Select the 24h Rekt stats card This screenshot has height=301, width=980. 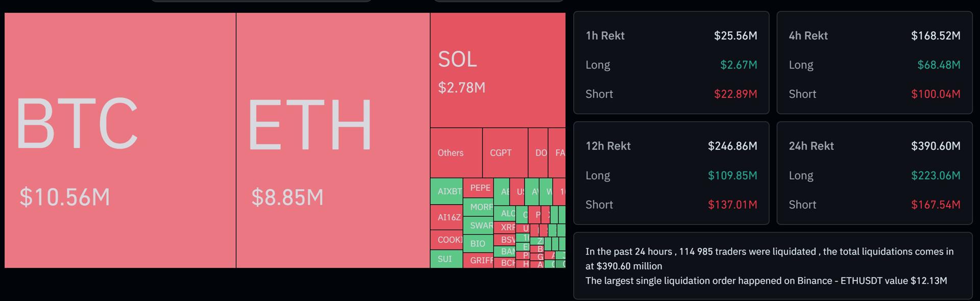[x=874, y=173]
